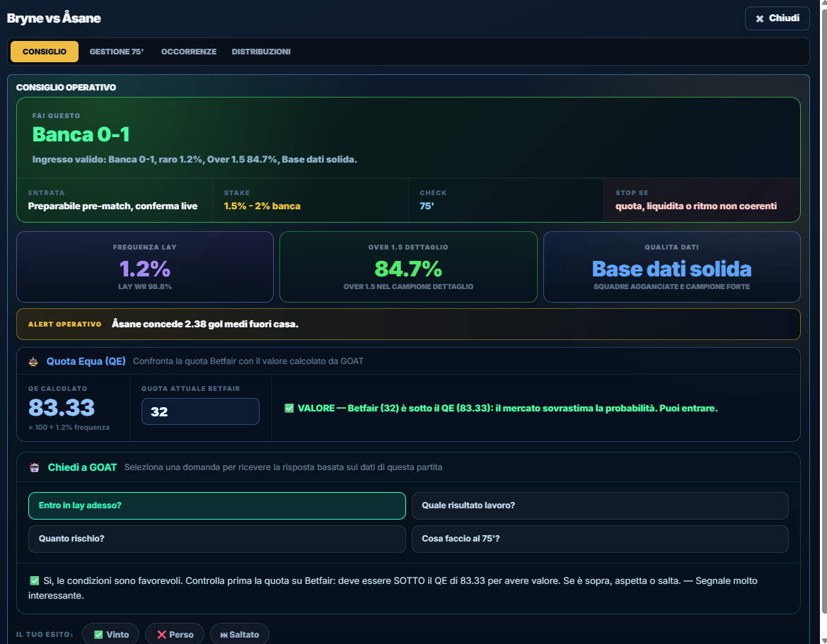Mark outcome as Saltato
This screenshot has height=644, width=827.
239,635
